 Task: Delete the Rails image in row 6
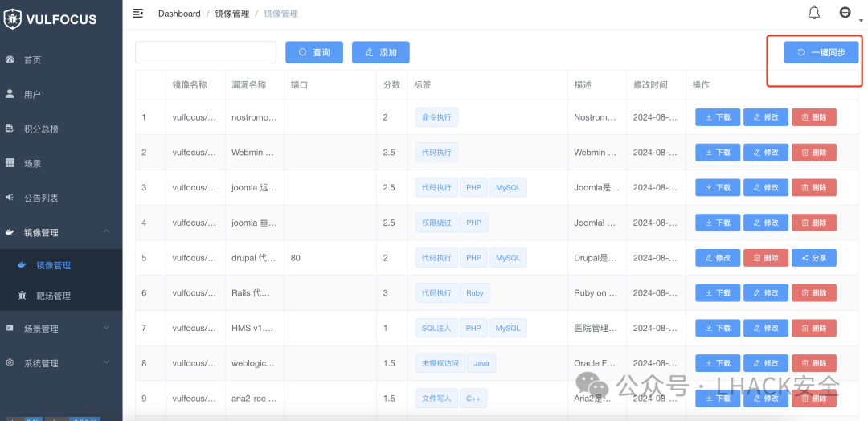point(813,292)
